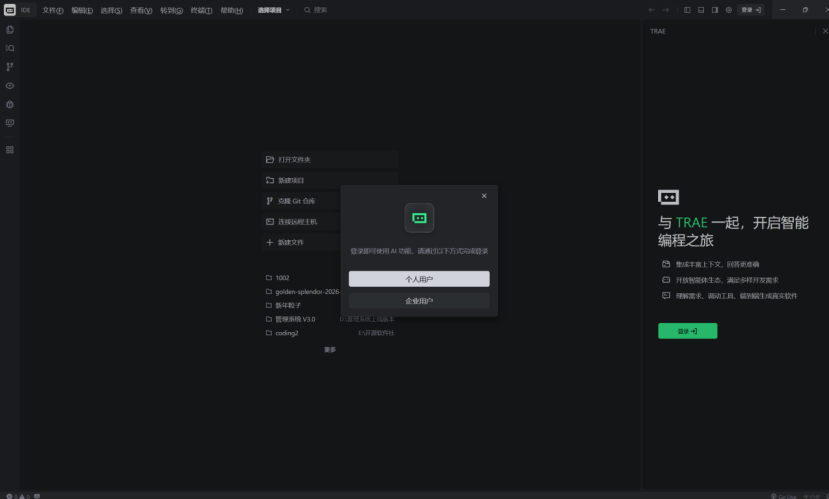Choose 个人用户 login option

click(x=419, y=279)
